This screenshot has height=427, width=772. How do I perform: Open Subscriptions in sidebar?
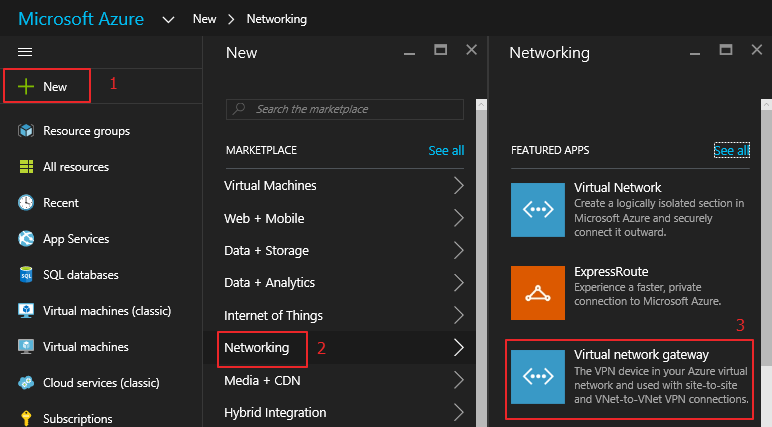(78, 419)
